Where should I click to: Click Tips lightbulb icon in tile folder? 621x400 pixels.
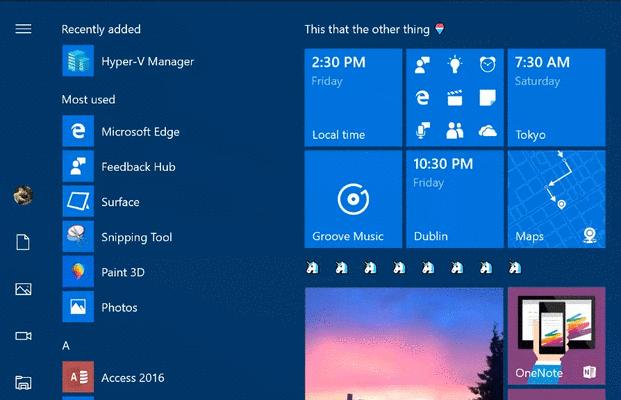click(x=455, y=64)
